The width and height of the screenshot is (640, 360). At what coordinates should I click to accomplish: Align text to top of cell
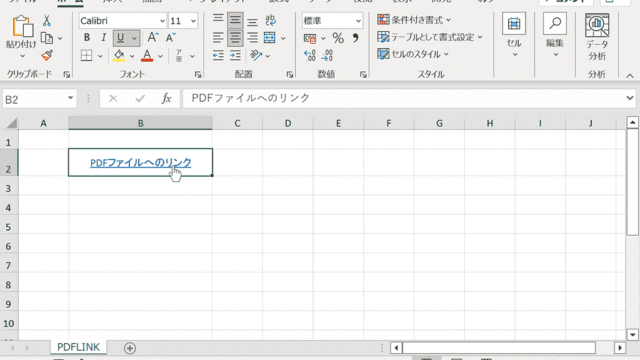218,20
